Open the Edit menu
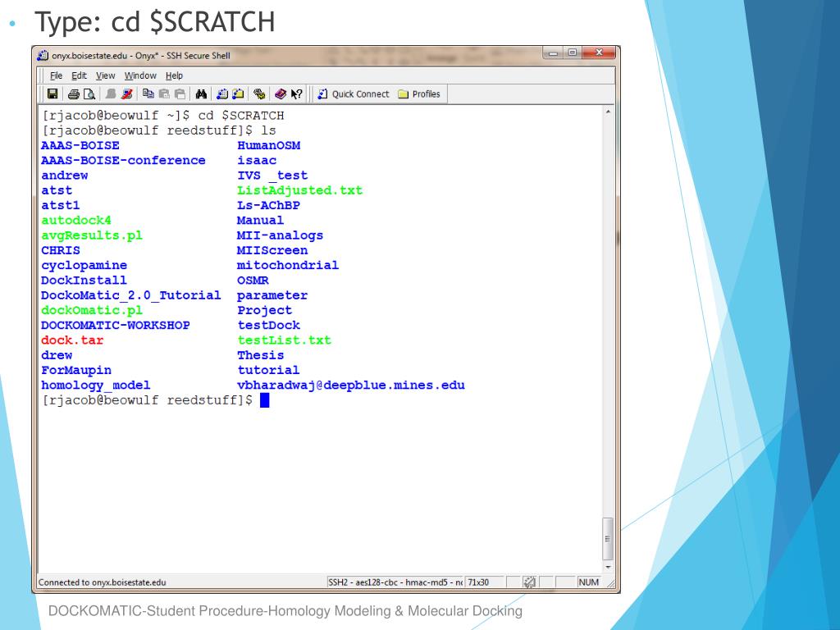Image resolution: width=840 pixels, height=630 pixels. (x=79, y=75)
